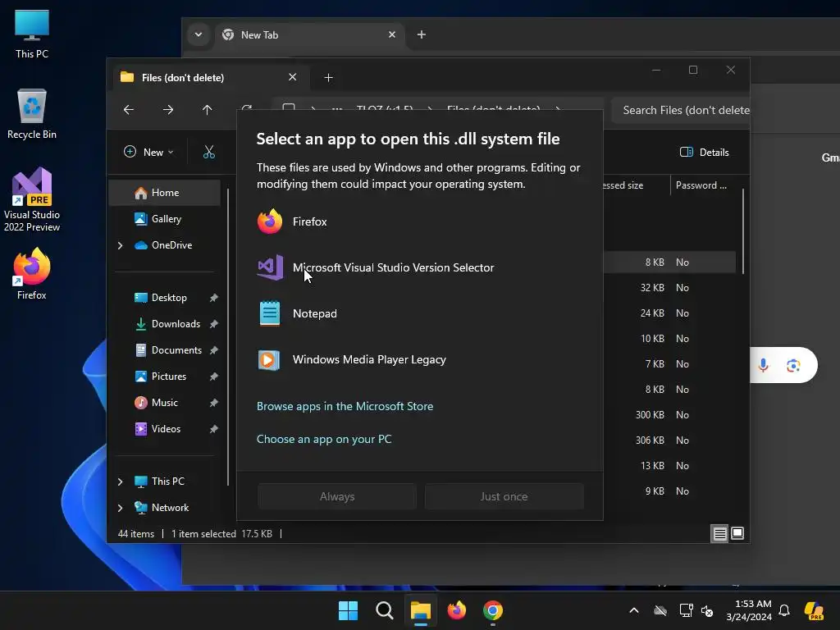Viewport: 840px width, 630px height.
Task: Select Windows Media Player Legacy option
Action: 419,360
